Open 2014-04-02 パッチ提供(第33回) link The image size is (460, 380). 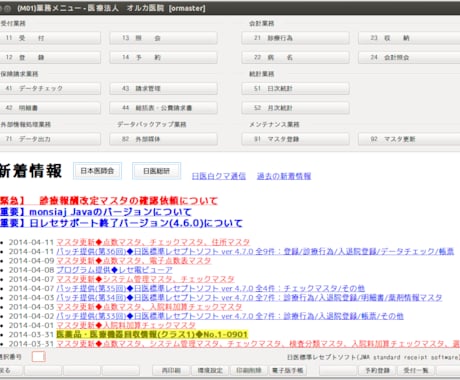click(230, 316)
